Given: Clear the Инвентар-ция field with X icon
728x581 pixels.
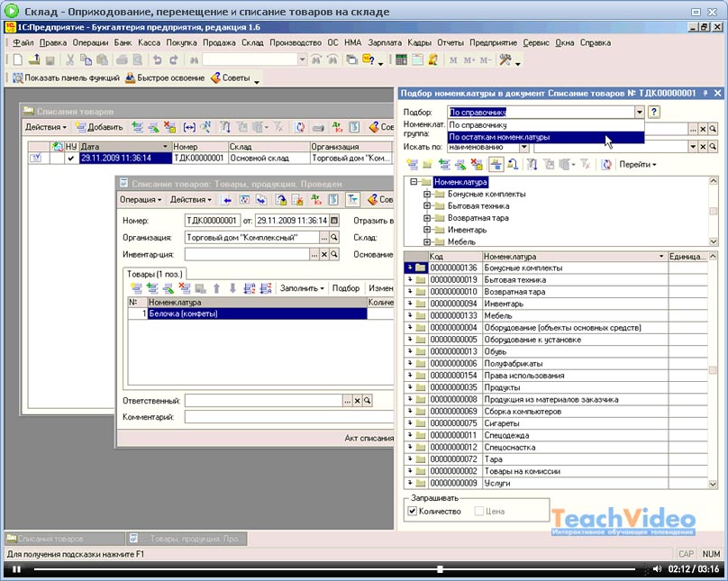Looking at the screenshot, I should click(324, 254).
